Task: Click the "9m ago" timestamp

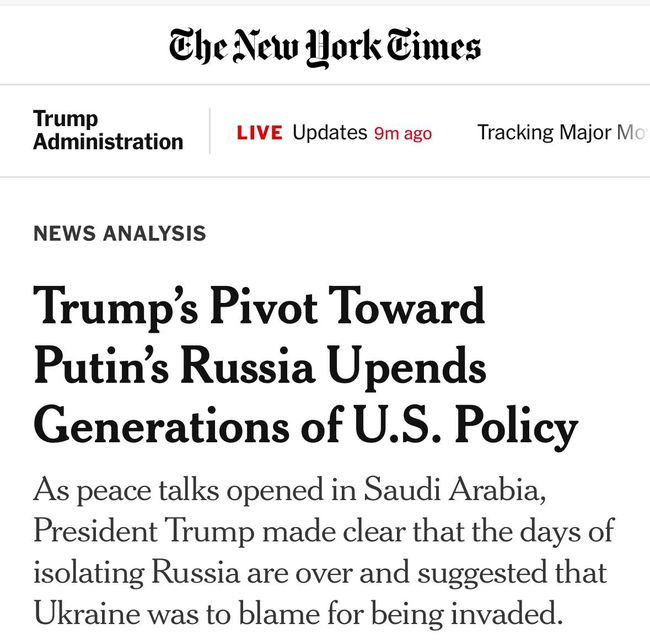Action: coord(403,134)
